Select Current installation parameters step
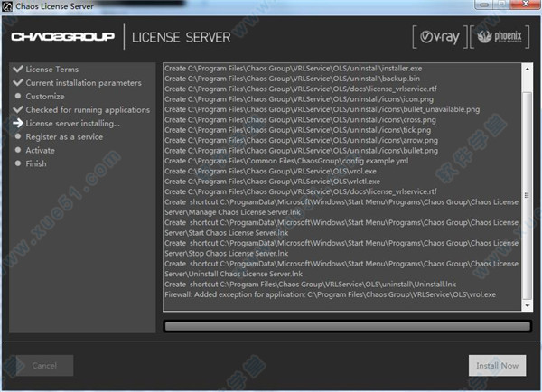542x392 pixels. tap(83, 83)
